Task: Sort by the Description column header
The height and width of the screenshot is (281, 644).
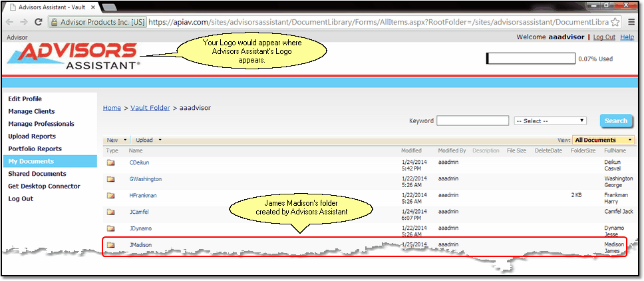Action: point(486,150)
